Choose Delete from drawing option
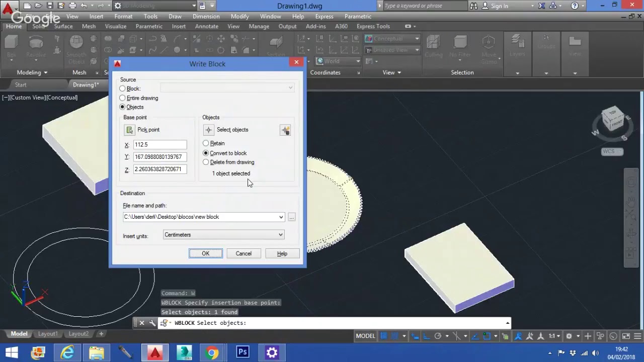Image resolution: width=644 pixels, height=362 pixels. pyautogui.click(x=206, y=162)
